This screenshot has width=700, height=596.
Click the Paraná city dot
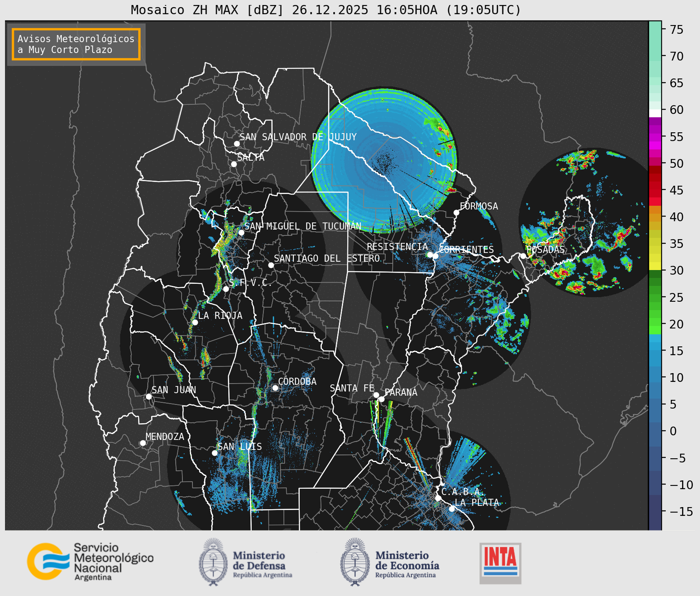pyautogui.click(x=382, y=399)
